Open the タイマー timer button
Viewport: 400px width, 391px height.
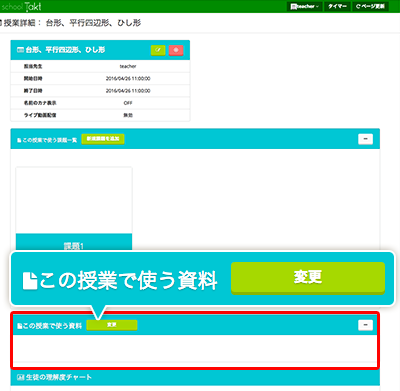[x=337, y=6]
